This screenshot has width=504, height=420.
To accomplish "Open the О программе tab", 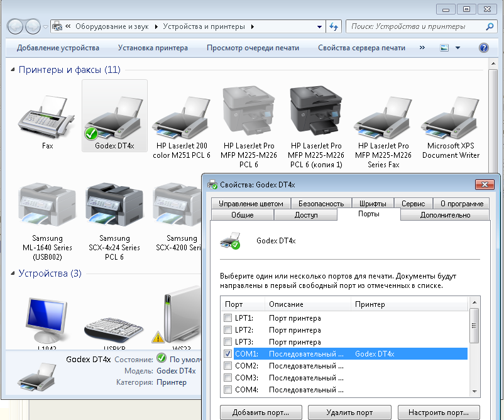I will point(461,204).
